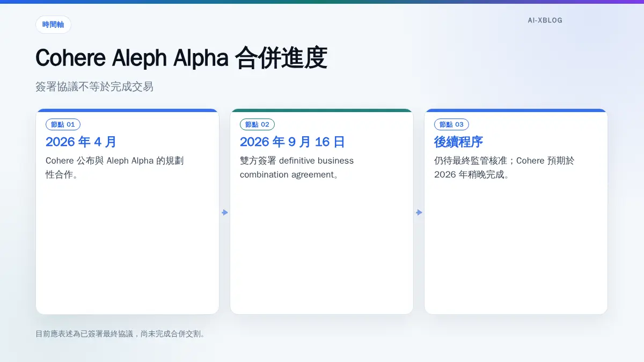Click the AI-XBLOG label
Viewport: 644px width, 362px height.
click(545, 20)
